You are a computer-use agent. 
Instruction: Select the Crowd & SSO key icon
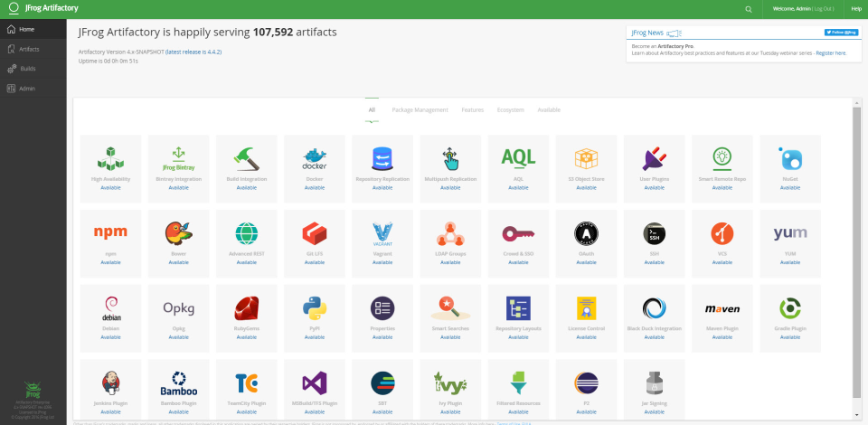pos(518,233)
